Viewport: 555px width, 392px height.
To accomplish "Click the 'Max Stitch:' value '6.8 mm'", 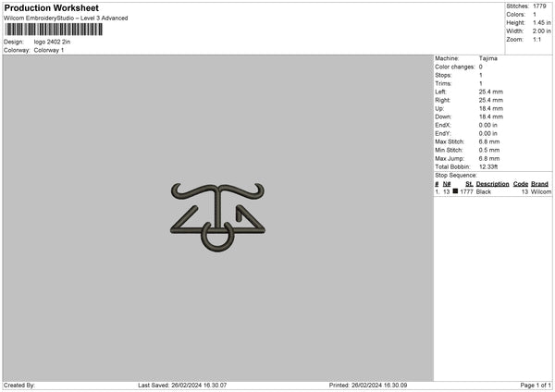I will 489,141.
